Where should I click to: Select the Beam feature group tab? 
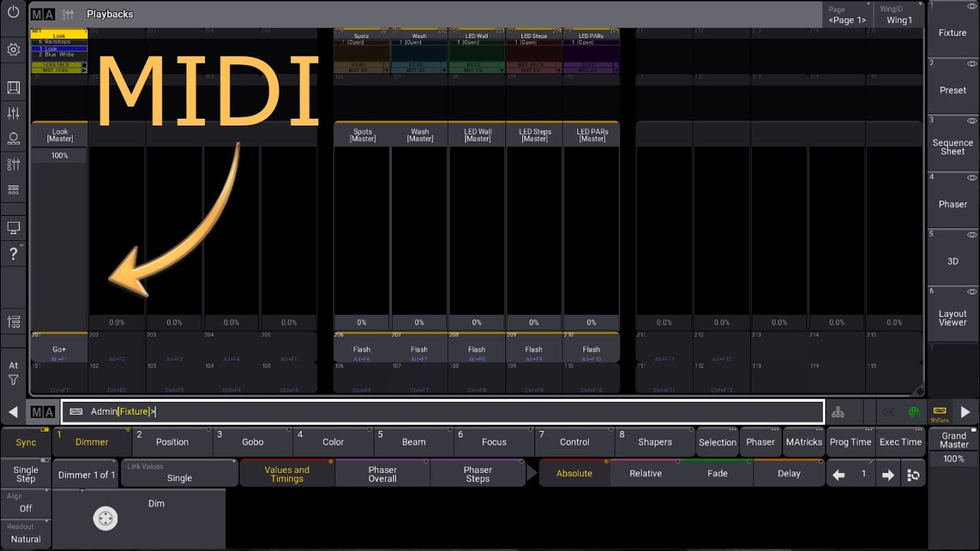413,442
